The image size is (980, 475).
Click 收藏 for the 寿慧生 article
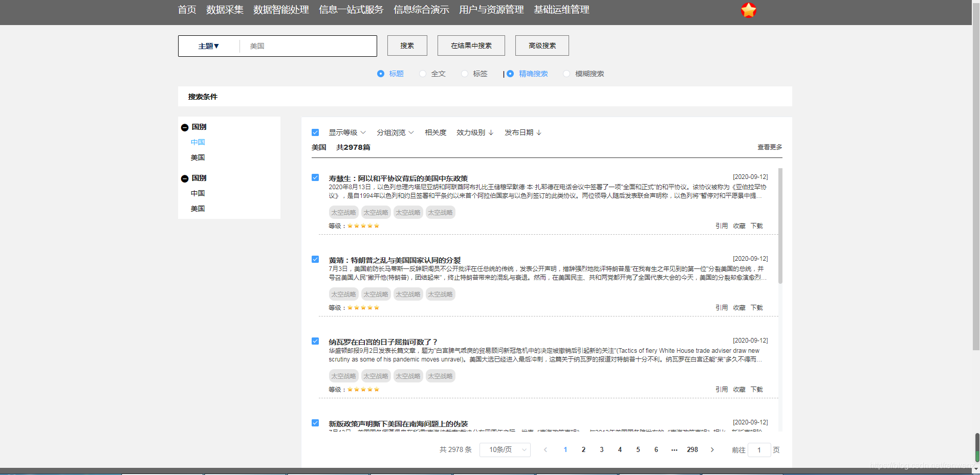739,226
